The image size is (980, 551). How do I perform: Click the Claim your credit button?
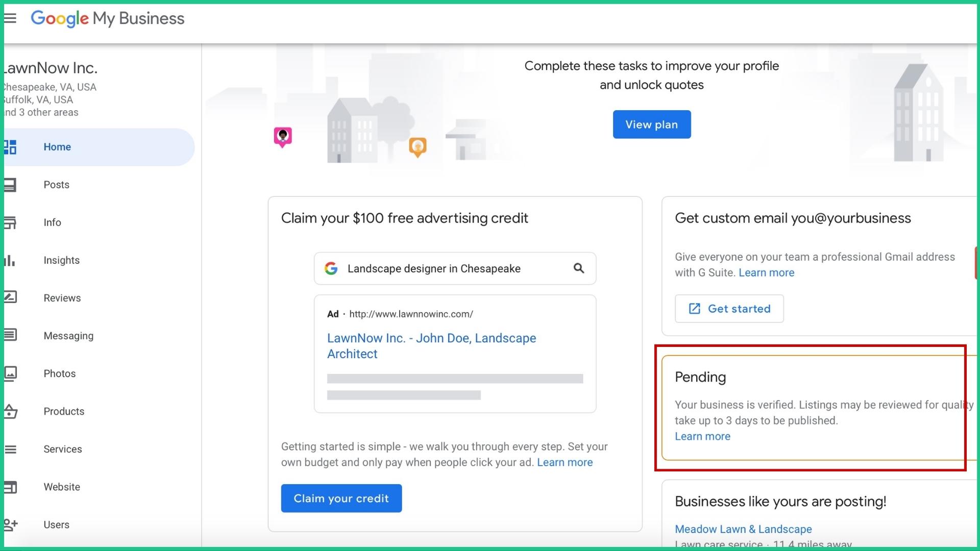pyautogui.click(x=341, y=498)
